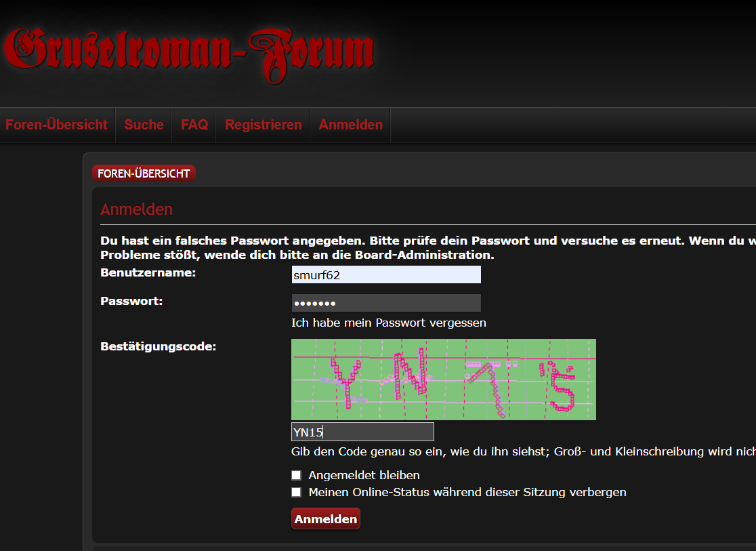
Task: Click the 'Passwort:' field label
Action: tap(131, 300)
